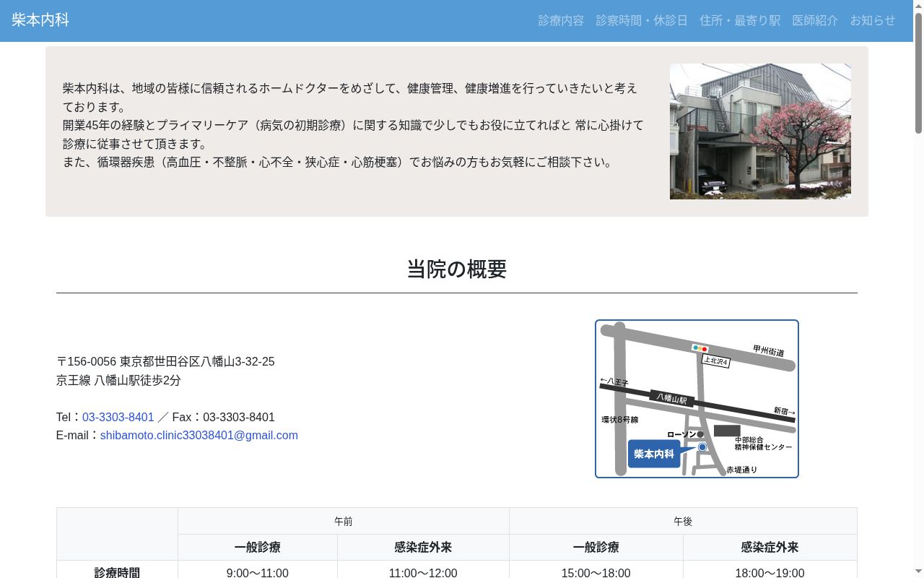Go to 診察時間・休診日 section

[642, 20]
